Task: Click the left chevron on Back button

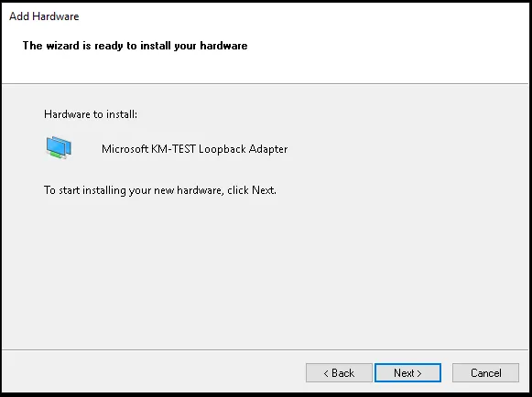Action: pyautogui.click(x=326, y=373)
